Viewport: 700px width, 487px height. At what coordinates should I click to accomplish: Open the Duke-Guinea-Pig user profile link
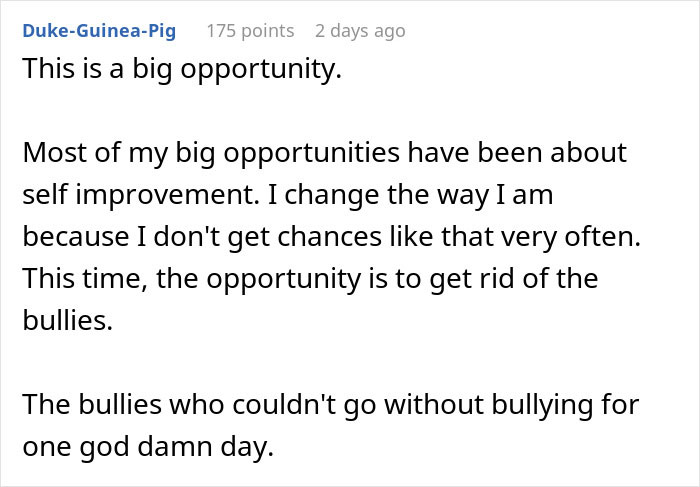tap(99, 31)
